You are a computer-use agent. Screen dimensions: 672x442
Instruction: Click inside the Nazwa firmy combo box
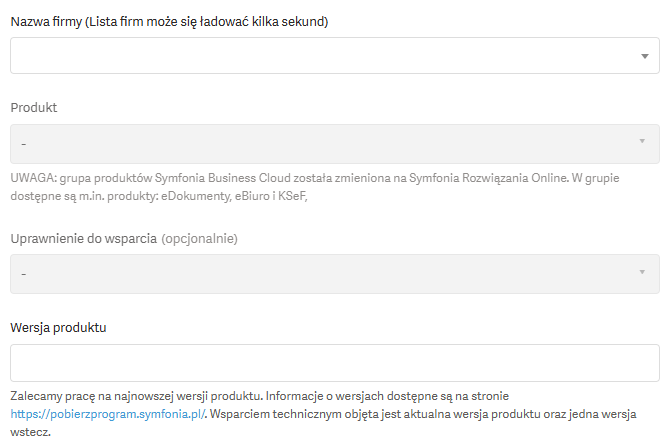[335, 55]
